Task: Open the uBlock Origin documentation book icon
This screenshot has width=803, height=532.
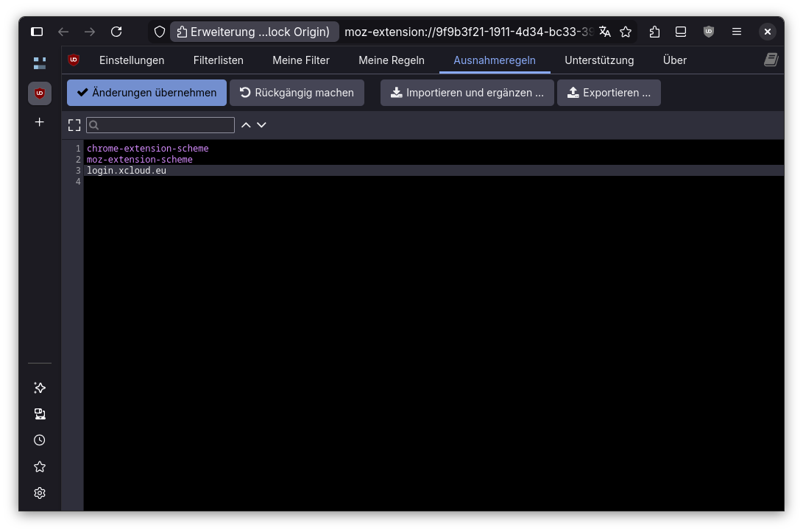Action: click(771, 59)
